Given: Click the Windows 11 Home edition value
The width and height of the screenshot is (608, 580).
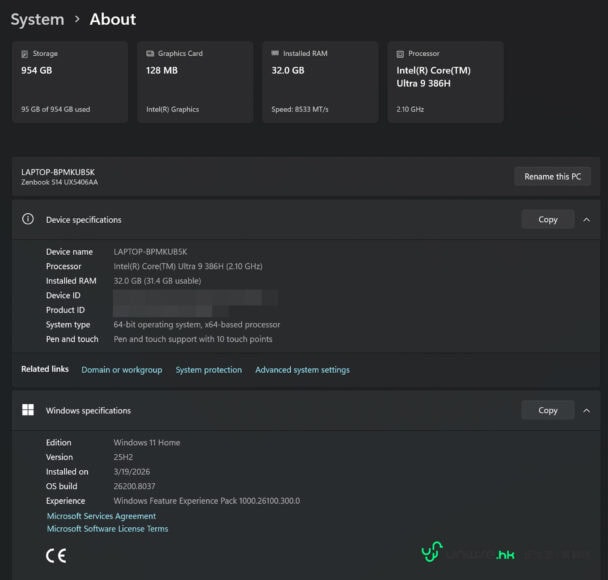Looking at the screenshot, I should (x=147, y=442).
